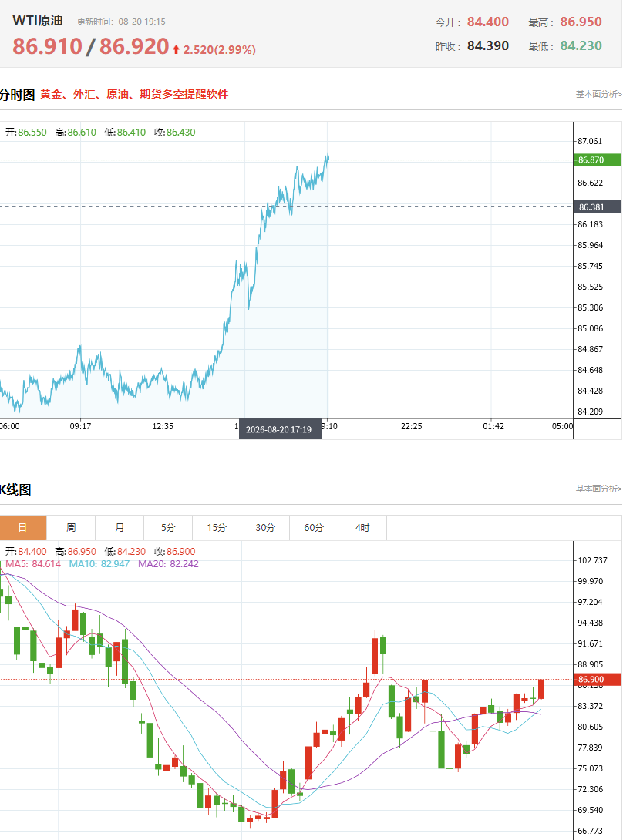
Task: Click the 2026-08-20 17:19 crosshair time label
Action: (281, 429)
